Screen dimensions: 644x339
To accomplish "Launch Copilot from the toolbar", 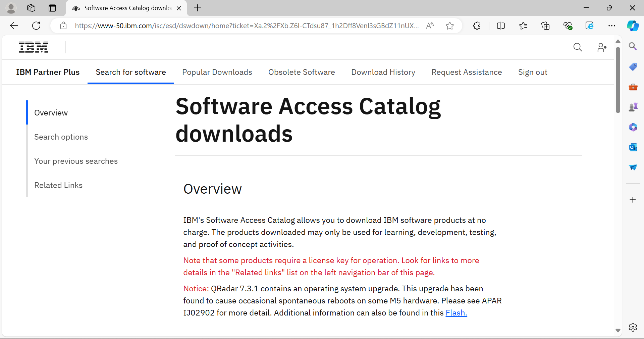I will [633, 26].
